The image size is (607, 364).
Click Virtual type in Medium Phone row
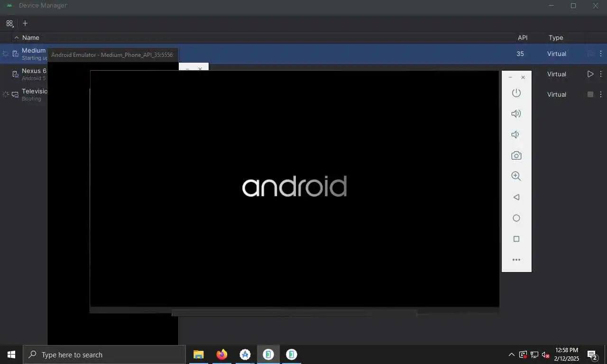click(x=557, y=54)
